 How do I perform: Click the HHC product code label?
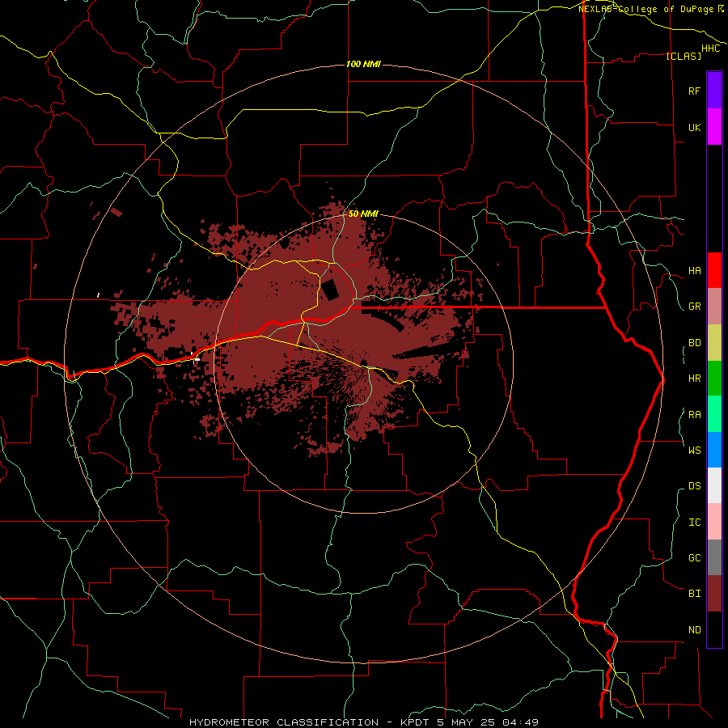710,49
